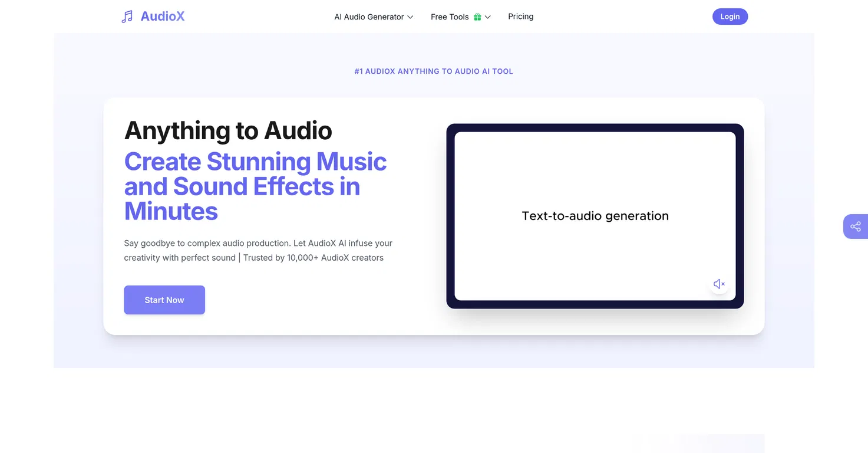The width and height of the screenshot is (868, 453).
Task: Open the Pricing page
Action: click(x=521, y=17)
